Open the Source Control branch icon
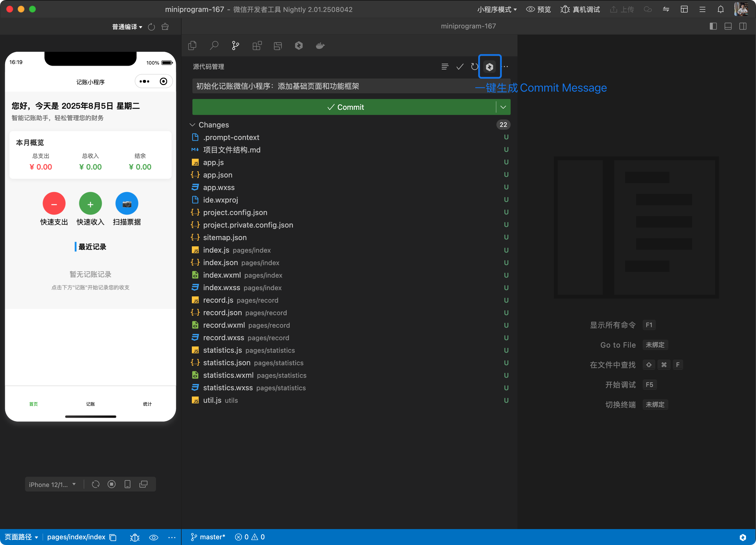 [235, 46]
